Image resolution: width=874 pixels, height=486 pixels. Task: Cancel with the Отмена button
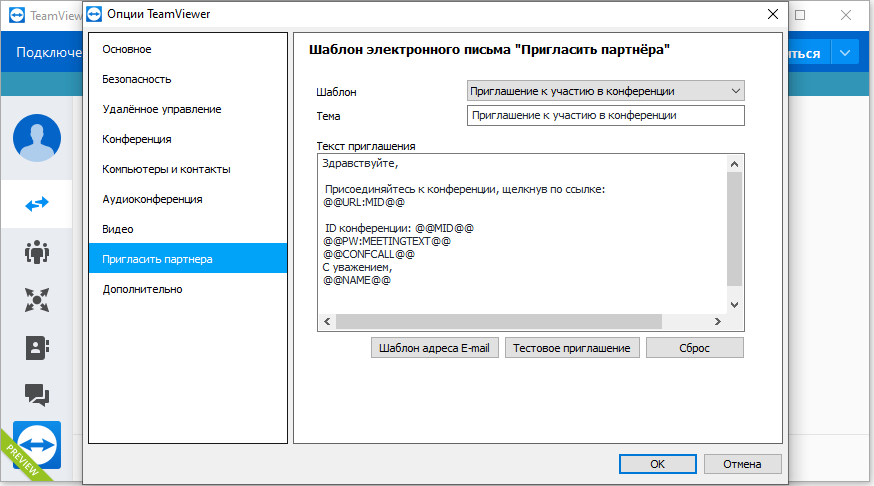coord(742,464)
